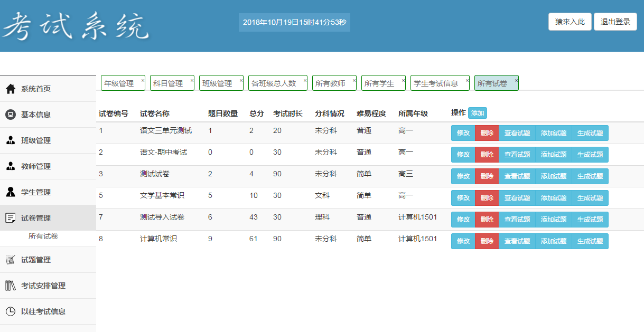Screen dimensions: 644x332
Task: Switch to the 科目管理 tab
Action: pos(169,82)
